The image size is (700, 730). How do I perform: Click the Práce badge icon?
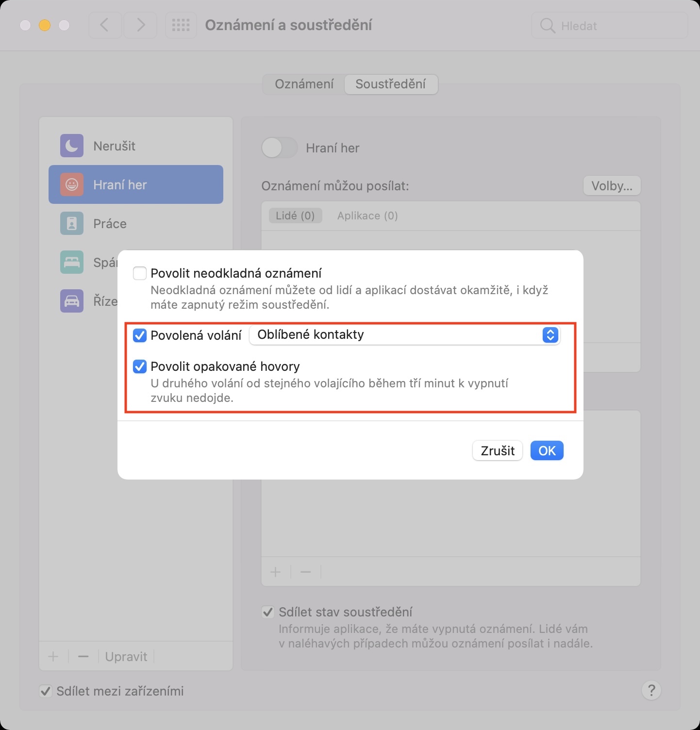pos(72,223)
